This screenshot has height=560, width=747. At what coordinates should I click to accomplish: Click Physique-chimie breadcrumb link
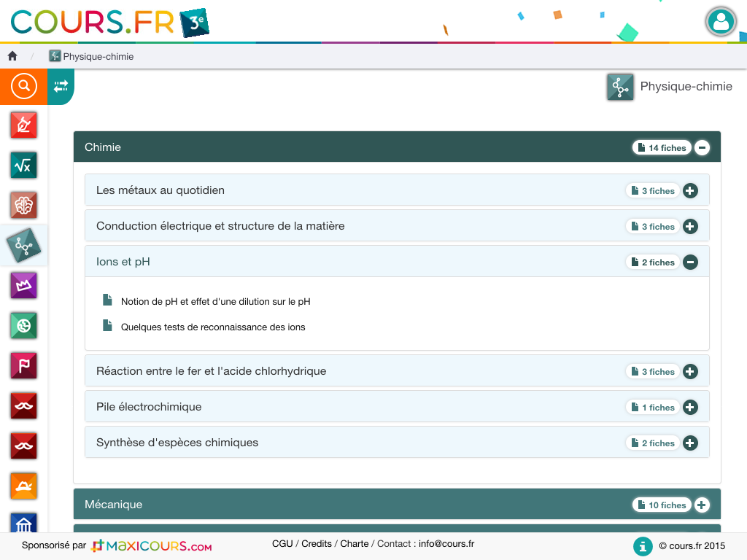pyautogui.click(x=98, y=56)
